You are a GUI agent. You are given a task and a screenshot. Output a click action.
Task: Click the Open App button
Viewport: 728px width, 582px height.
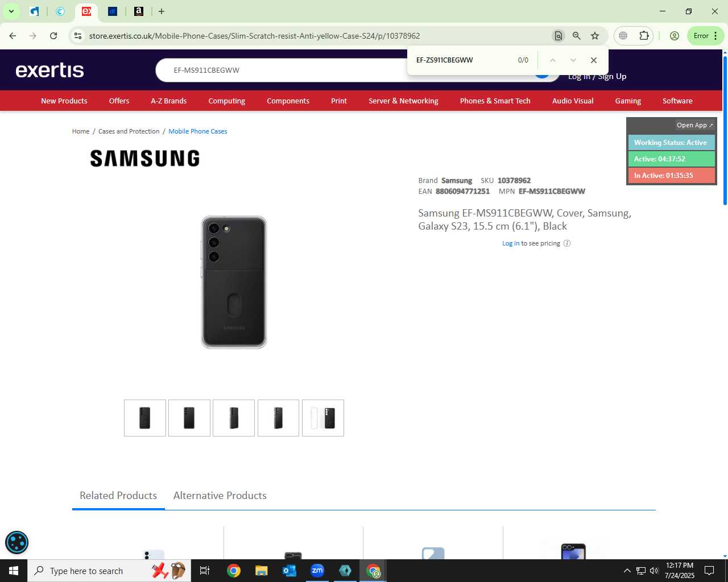(x=694, y=125)
